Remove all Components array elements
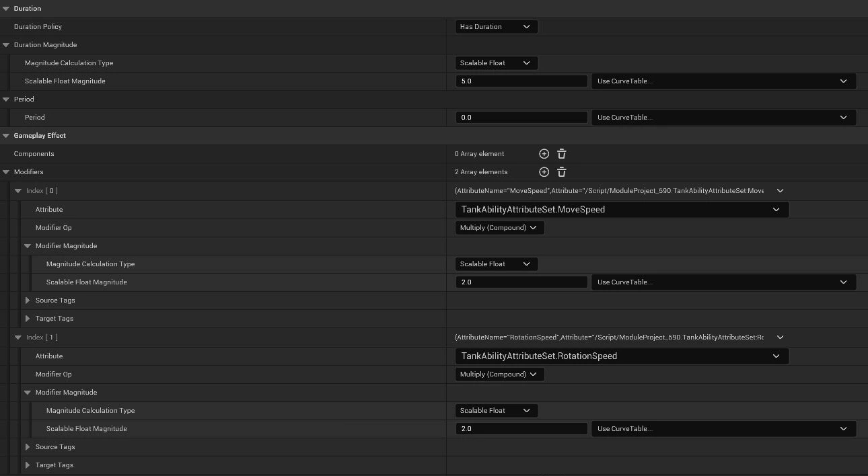868x476 pixels. click(562, 154)
